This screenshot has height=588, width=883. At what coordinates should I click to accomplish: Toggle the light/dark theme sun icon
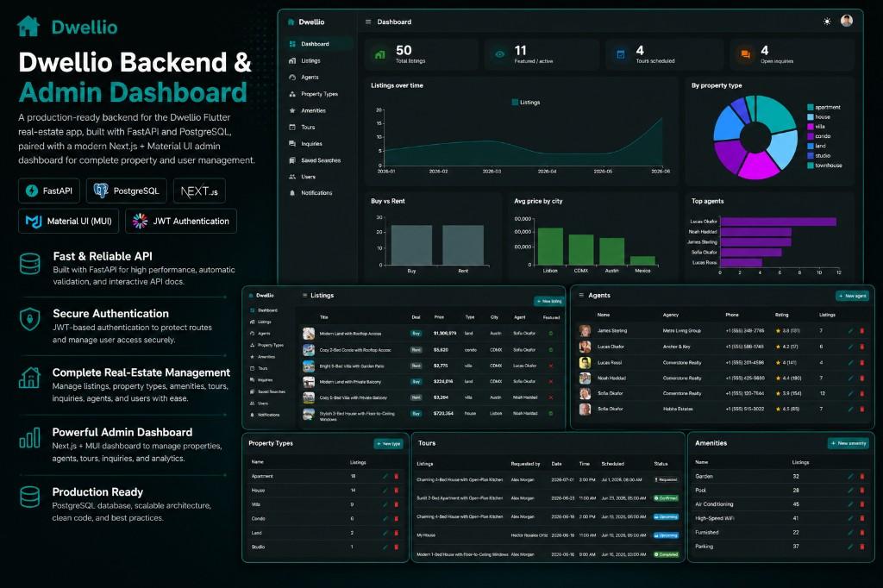(x=827, y=22)
